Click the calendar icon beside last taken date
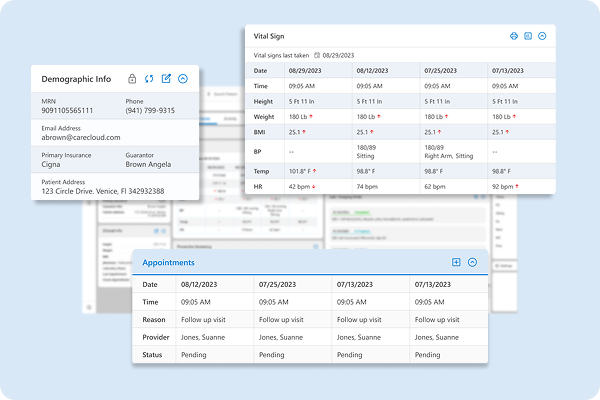Screen dimensions: 600x400 pyautogui.click(x=317, y=55)
